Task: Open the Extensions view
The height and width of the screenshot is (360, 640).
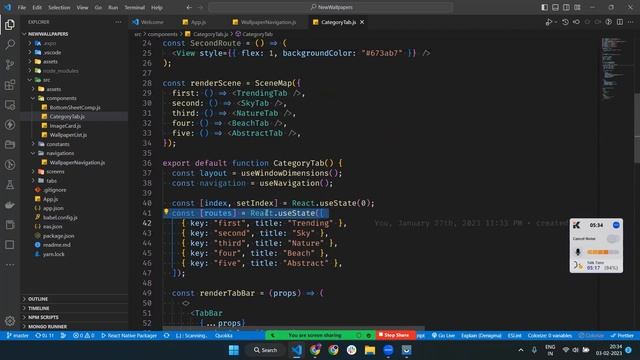Action: pos(10,84)
